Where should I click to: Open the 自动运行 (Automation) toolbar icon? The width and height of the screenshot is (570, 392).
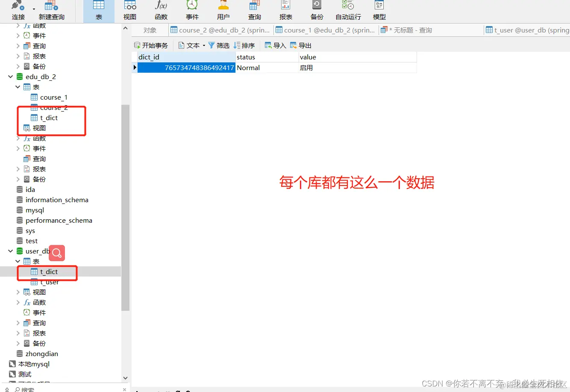tap(347, 10)
